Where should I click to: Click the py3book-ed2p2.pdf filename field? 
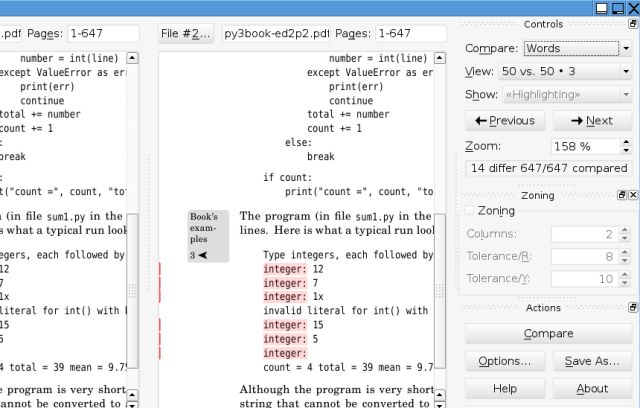point(276,33)
